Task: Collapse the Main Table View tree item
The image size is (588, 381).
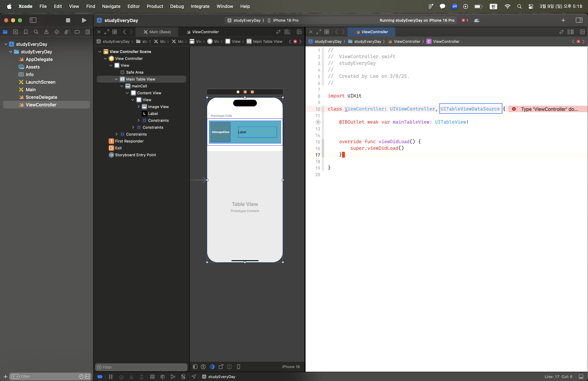Action: tap(116, 79)
